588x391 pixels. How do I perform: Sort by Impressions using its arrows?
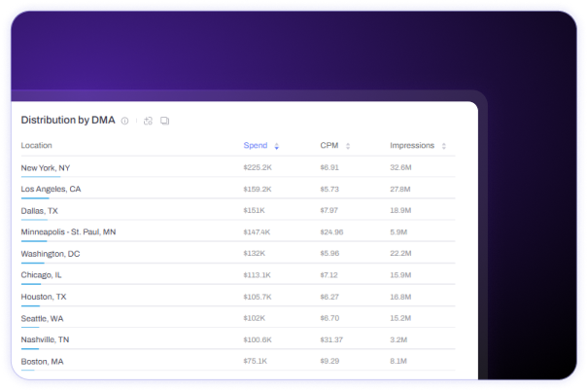tap(443, 146)
